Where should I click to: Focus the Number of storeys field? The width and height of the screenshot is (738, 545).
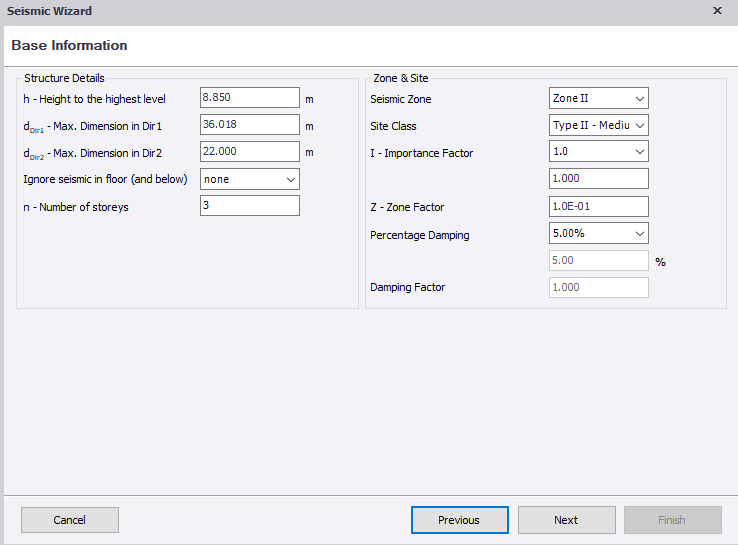tap(250, 206)
